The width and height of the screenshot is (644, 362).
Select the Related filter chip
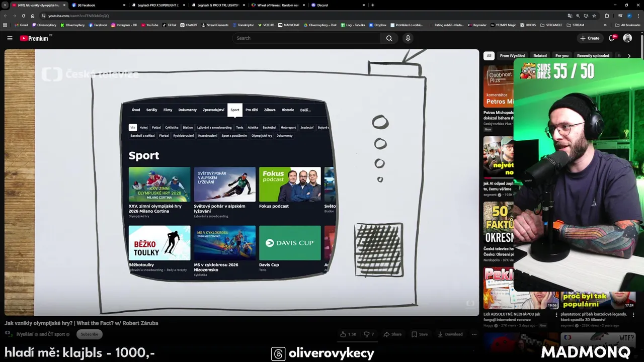point(540,56)
